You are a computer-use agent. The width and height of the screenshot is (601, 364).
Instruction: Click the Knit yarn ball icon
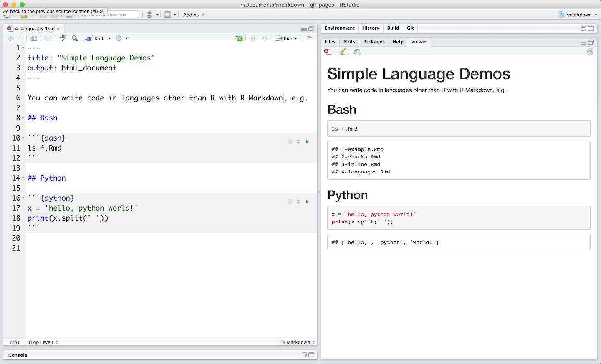tap(88, 38)
